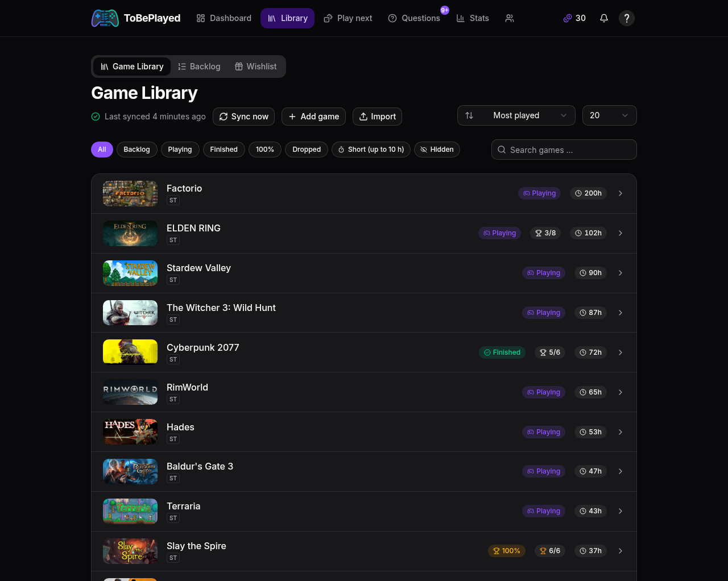Open the points coin counter showing 30
728x581 pixels.
(x=574, y=18)
